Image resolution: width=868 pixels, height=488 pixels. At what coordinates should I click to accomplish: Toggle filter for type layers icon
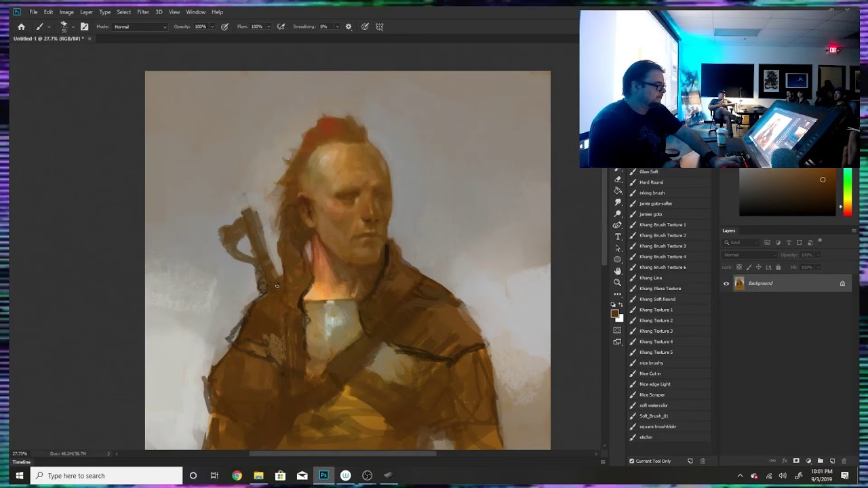pos(789,243)
